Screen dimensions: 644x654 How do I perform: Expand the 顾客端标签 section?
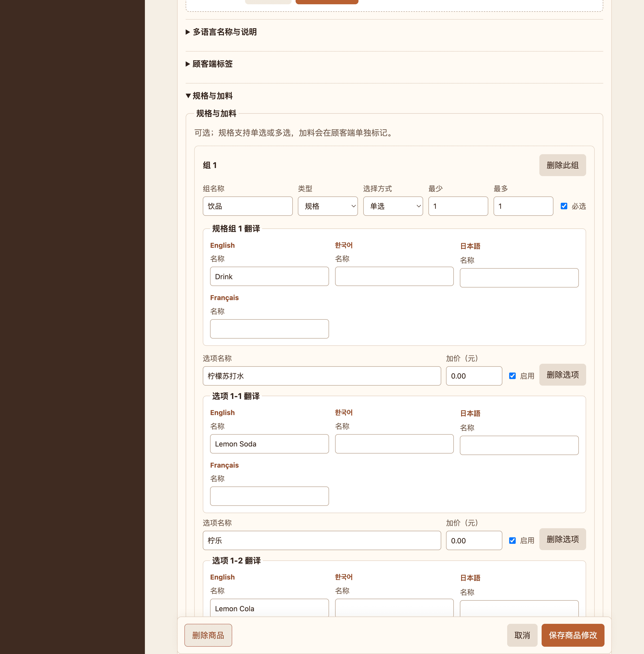pyautogui.click(x=209, y=64)
